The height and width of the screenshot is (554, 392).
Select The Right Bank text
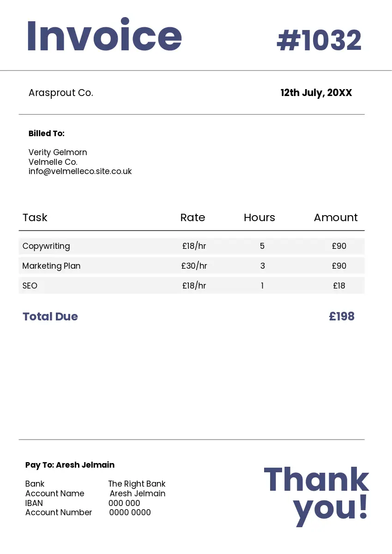pos(137,484)
